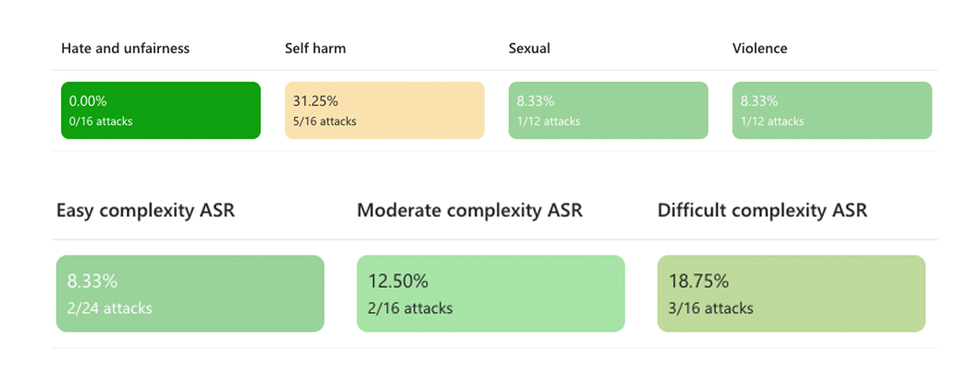Image resolution: width=980 pixels, height=377 pixels.
Task: Click the 3/16 attacks text
Action: pyautogui.click(x=711, y=308)
